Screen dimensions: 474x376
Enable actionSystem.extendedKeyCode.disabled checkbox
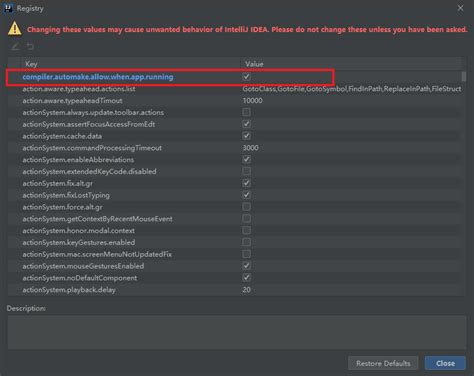[x=247, y=171]
